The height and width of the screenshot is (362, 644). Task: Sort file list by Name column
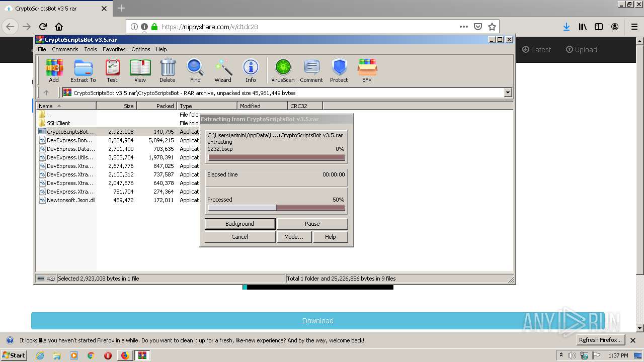click(x=66, y=106)
